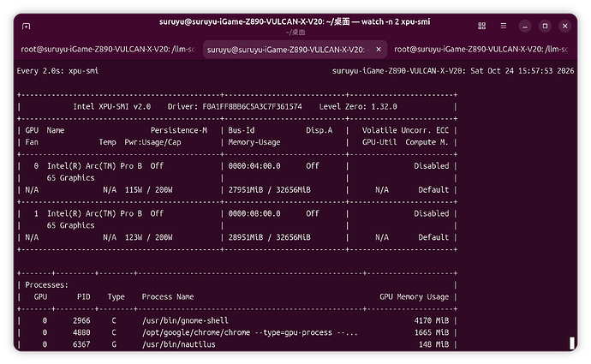This screenshot has width=591, height=364.
Task: Close the active suruyu terminal tab
Action: pyautogui.click(x=379, y=50)
